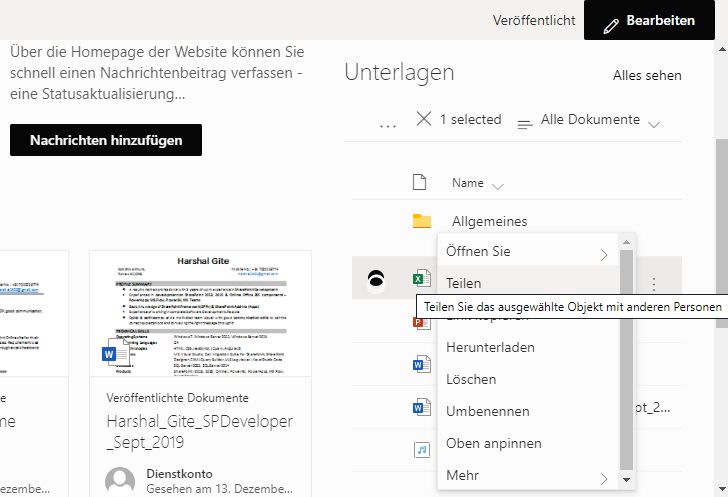Click the yellow Allgemeines folder icon
This screenshot has width=728, height=497.
(422, 221)
